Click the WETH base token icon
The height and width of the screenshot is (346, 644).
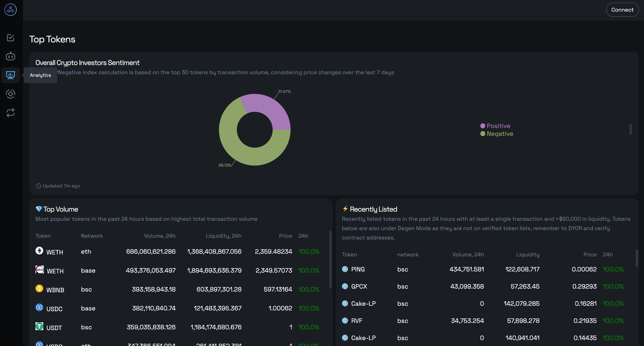[40, 270]
